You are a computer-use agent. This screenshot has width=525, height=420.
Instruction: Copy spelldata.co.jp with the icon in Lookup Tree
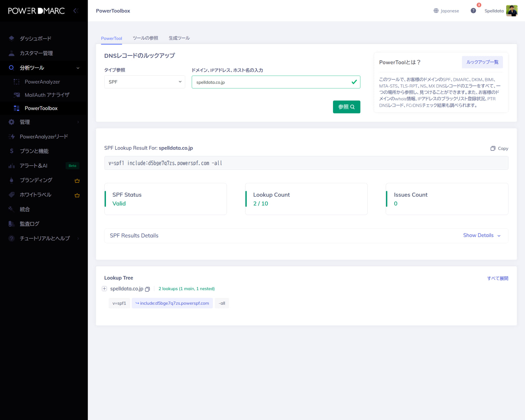coord(147,289)
